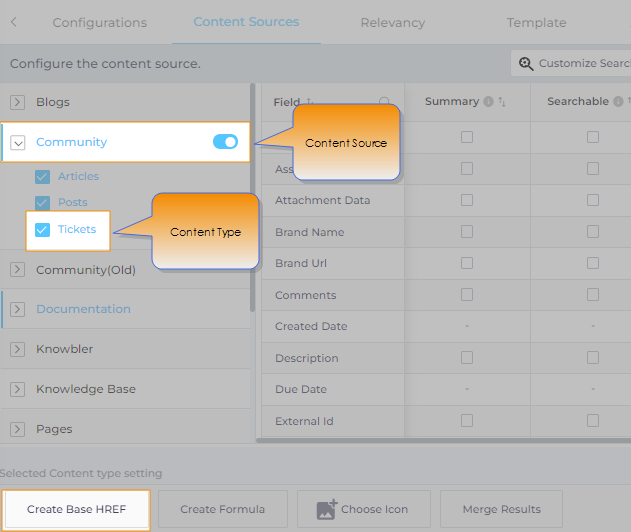Click the Merge Results button

click(501, 509)
